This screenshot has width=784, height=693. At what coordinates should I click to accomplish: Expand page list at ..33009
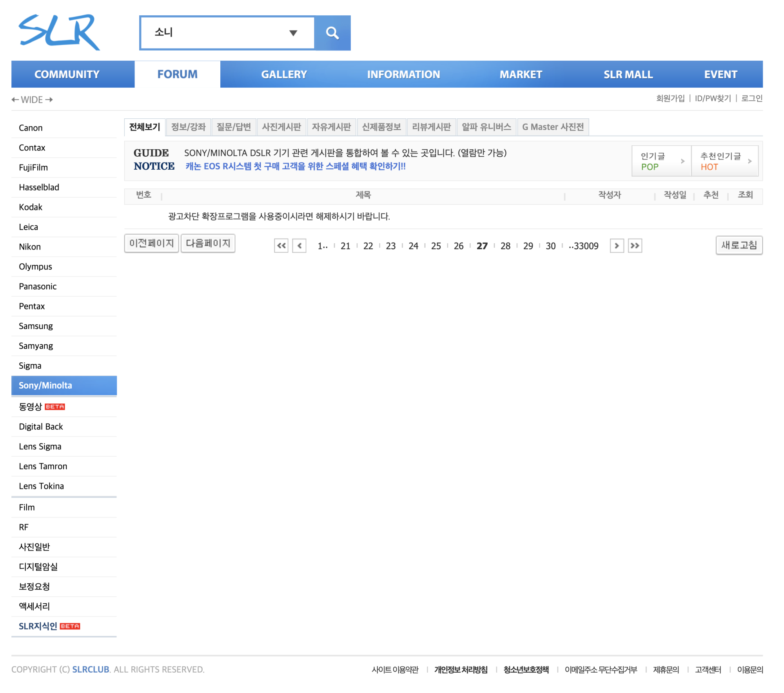tap(584, 246)
